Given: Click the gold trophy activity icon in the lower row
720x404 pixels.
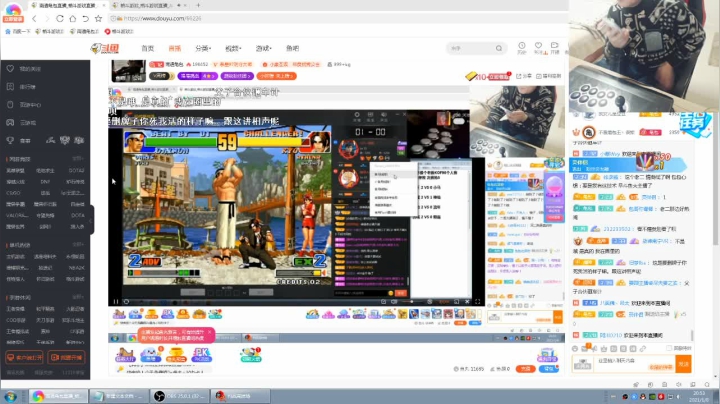Looking at the screenshot, I should (176, 354).
